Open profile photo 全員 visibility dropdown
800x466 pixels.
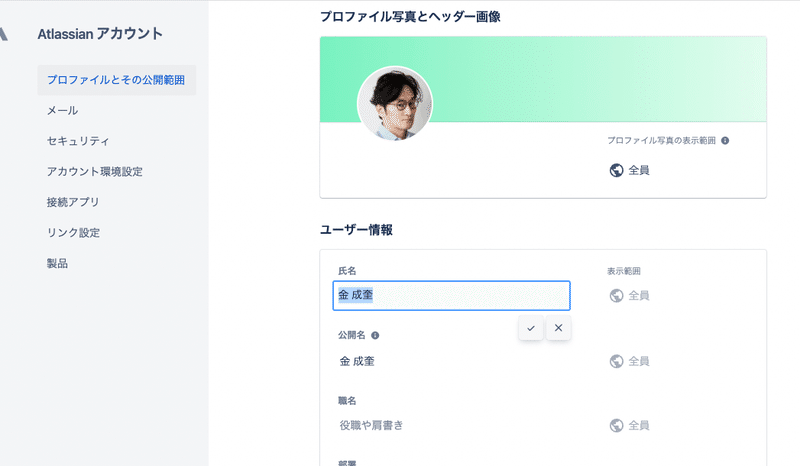tap(630, 170)
